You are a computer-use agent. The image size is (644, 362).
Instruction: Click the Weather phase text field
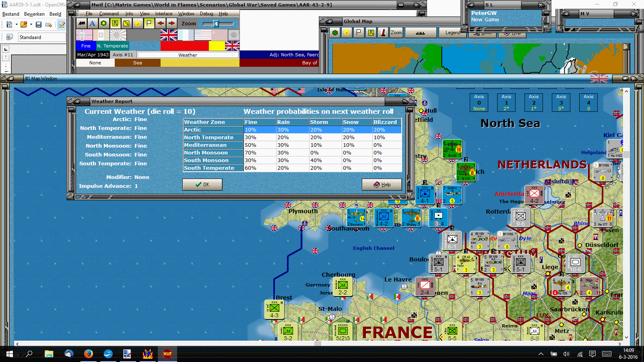[188, 55]
